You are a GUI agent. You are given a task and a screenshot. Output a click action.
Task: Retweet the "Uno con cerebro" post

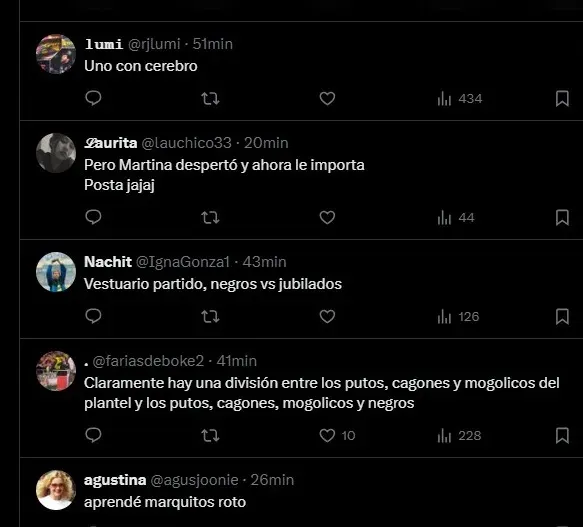point(210,99)
